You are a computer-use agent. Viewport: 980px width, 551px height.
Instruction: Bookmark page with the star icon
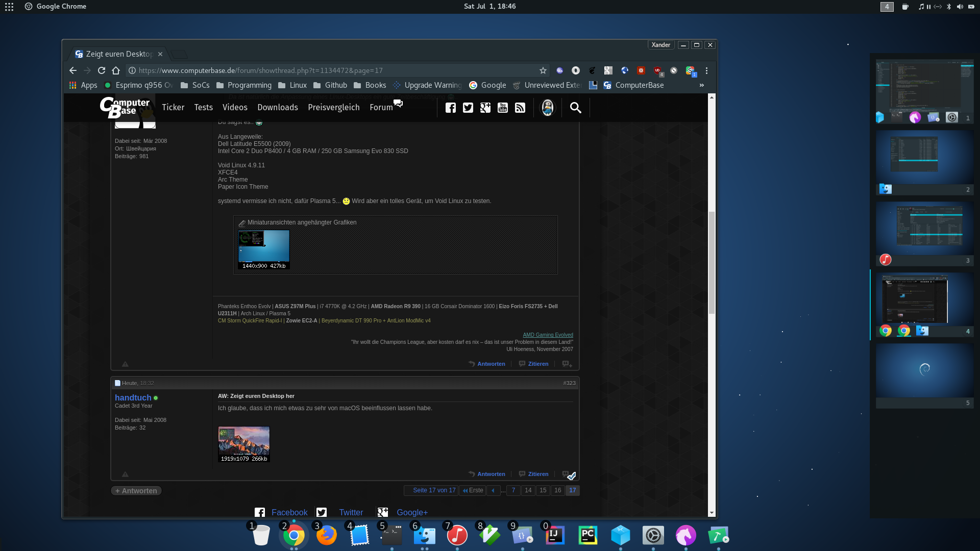543,70
